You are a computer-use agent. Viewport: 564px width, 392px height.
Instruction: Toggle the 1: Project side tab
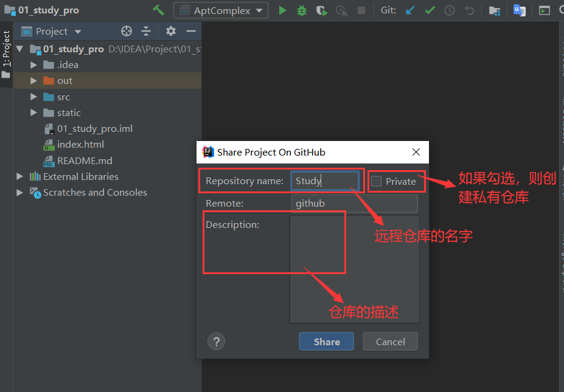click(x=6, y=54)
